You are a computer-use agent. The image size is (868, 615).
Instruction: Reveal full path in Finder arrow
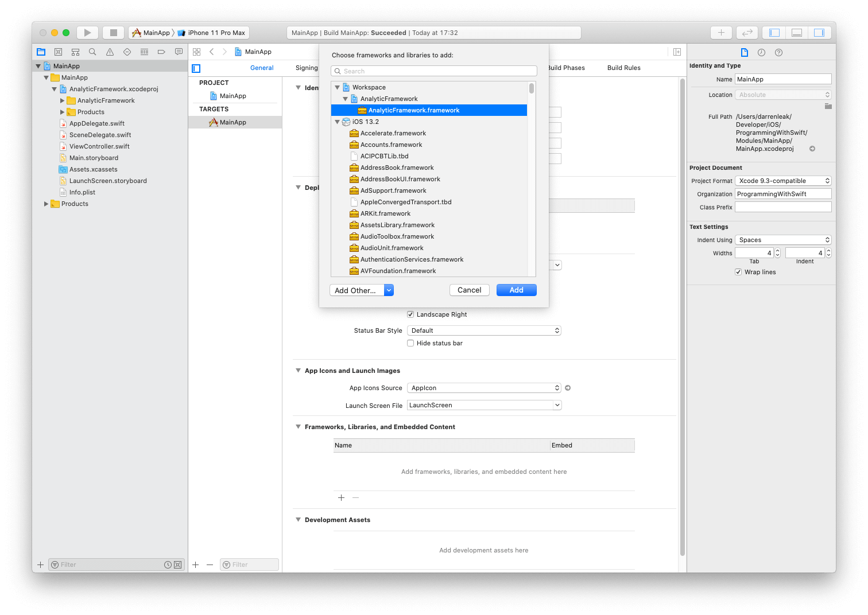coord(812,149)
